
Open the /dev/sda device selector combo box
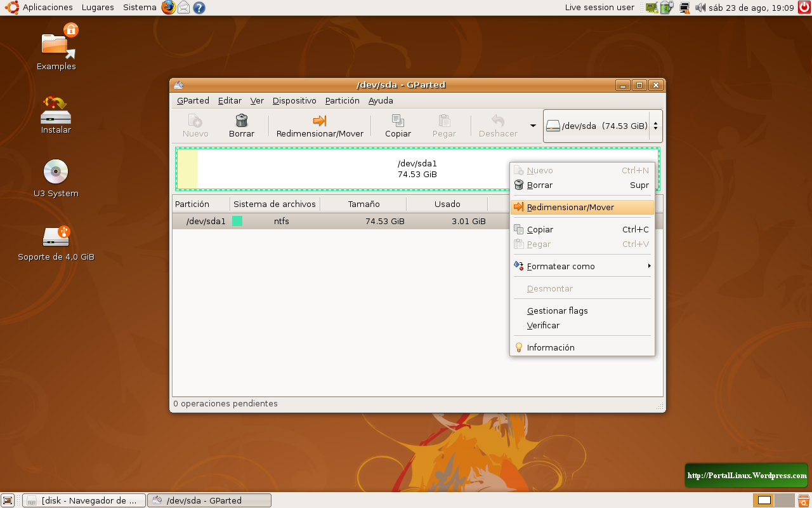tap(603, 126)
